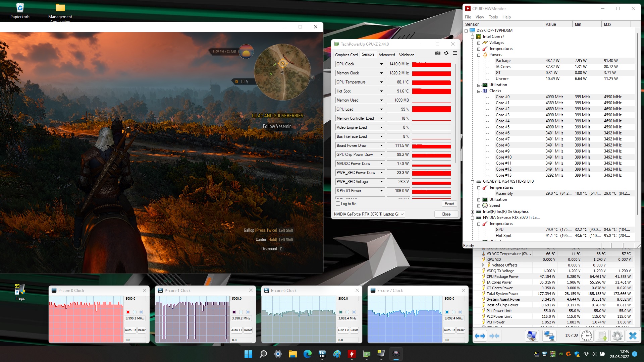The height and width of the screenshot is (362, 644).
Task: Click HWiNFO monitor with magnifier icon
Action: click(532, 336)
